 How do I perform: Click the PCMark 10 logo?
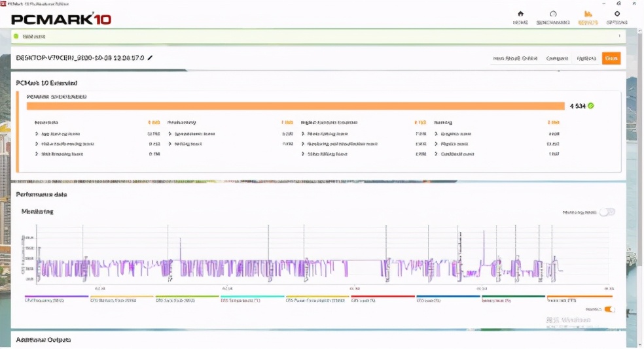click(62, 19)
